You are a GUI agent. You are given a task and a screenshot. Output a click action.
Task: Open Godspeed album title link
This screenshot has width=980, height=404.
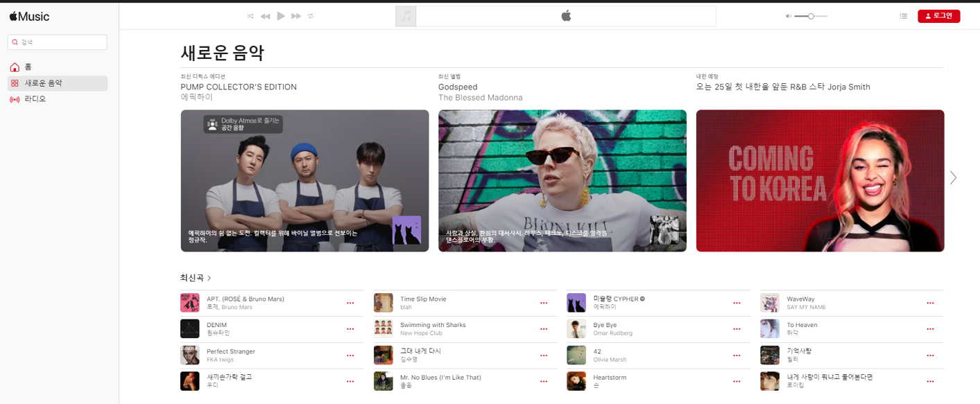tap(458, 87)
